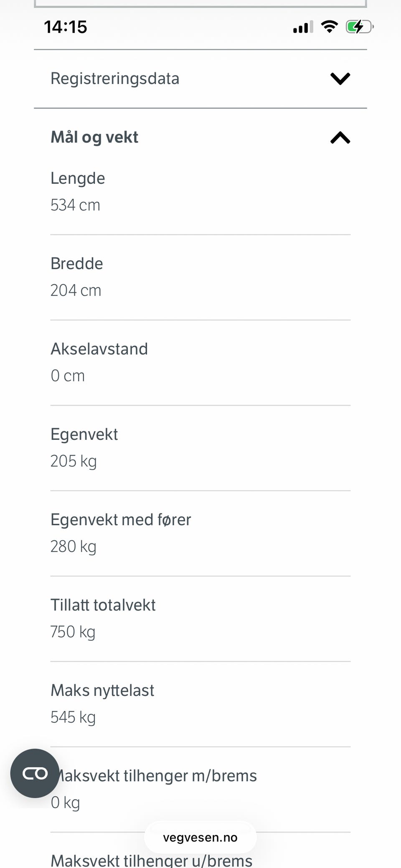Tap the Tillatt totalvekt 750 kg value
This screenshot has height=868, width=401.
(x=73, y=632)
